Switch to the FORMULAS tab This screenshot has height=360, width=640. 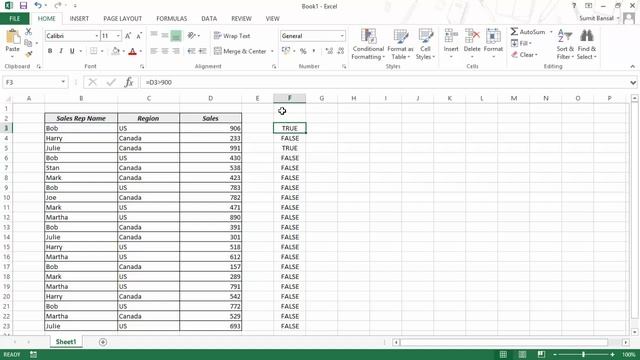pyautogui.click(x=171, y=19)
